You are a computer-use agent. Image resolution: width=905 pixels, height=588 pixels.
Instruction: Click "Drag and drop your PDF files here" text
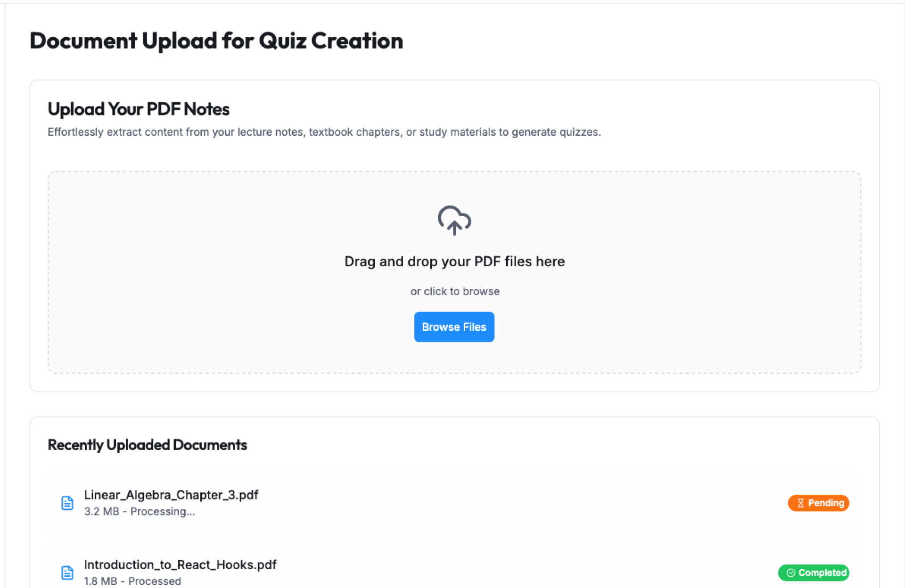pos(454,261)
